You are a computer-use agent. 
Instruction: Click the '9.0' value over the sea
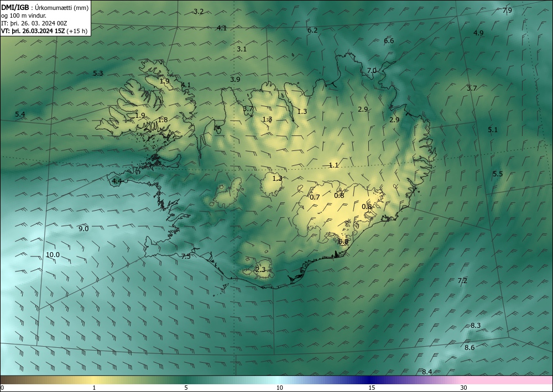(84, 229)
